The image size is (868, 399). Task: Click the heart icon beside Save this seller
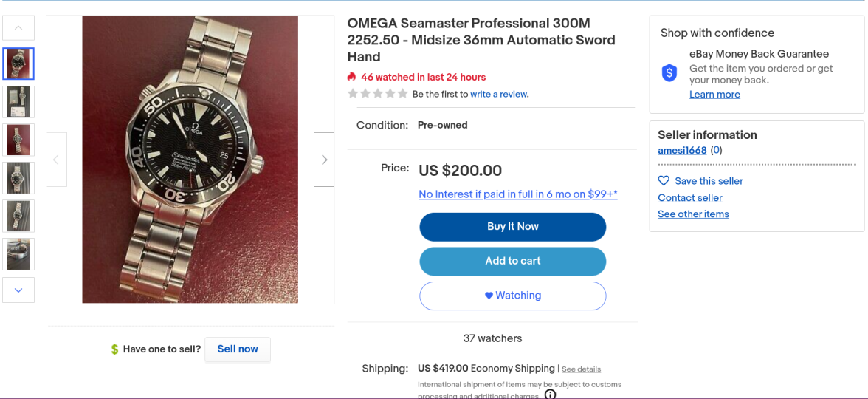pyautogui.click(x=664, y=181)
